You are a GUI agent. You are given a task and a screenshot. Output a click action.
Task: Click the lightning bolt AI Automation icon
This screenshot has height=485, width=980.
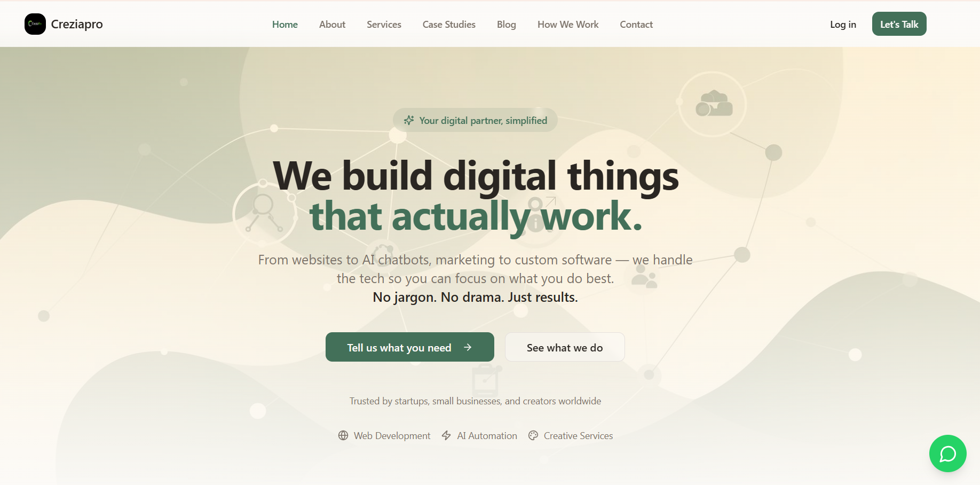coord(447,436)
